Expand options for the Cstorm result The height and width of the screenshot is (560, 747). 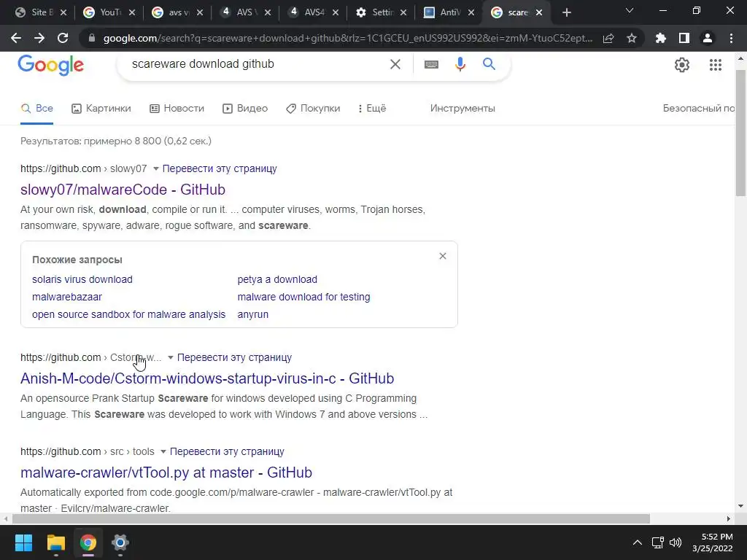pyautogui.click(x=171, y=357)
